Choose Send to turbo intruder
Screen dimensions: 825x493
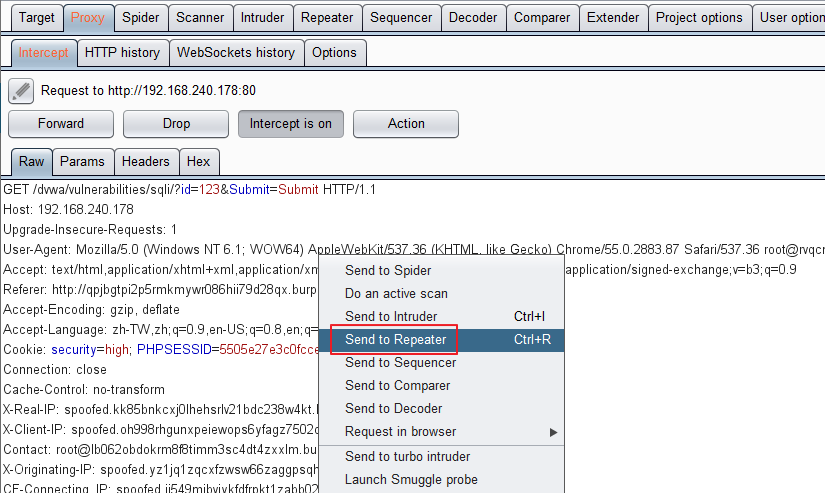coord(441,457)
